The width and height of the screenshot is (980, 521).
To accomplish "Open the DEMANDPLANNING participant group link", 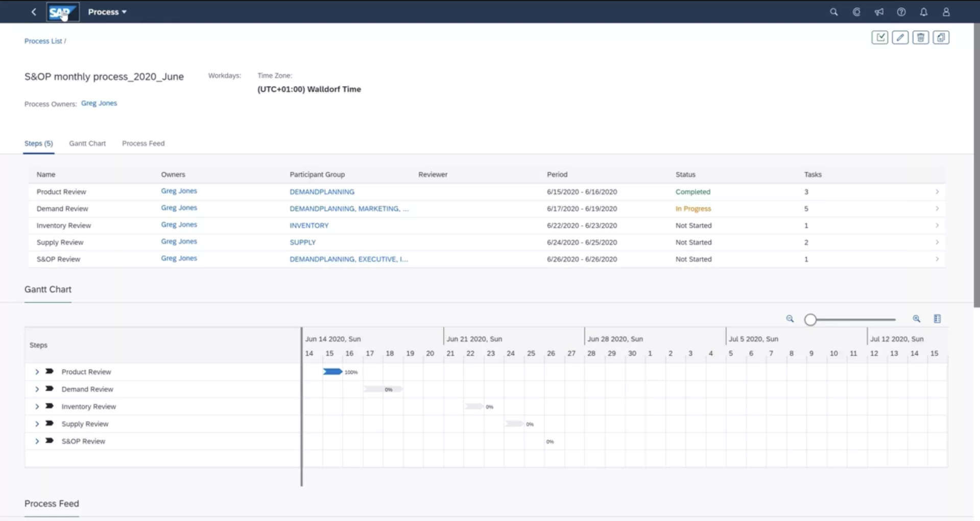I will click(322, 192).
